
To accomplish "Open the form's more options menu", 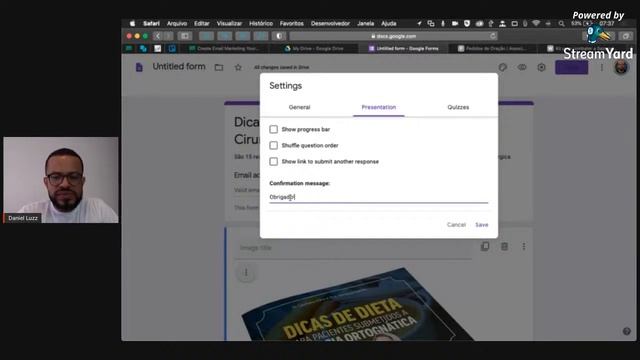I will pos(601,67).
